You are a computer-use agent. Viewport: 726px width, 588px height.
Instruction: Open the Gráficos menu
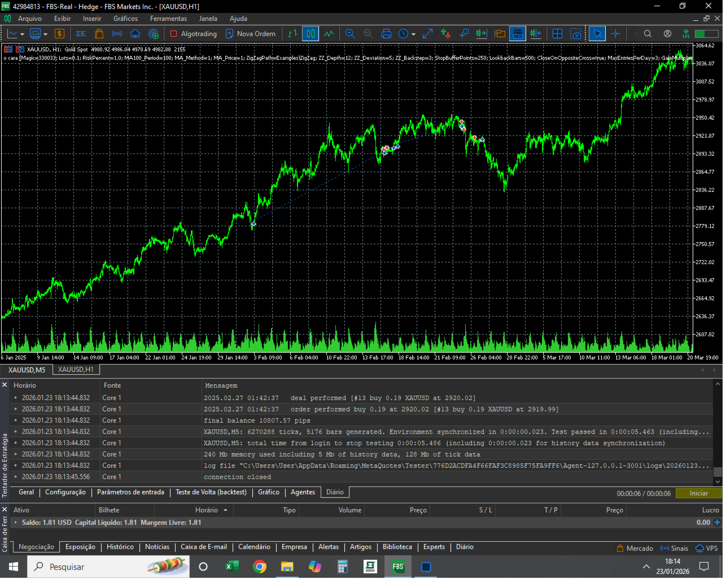tap(125, 19)
